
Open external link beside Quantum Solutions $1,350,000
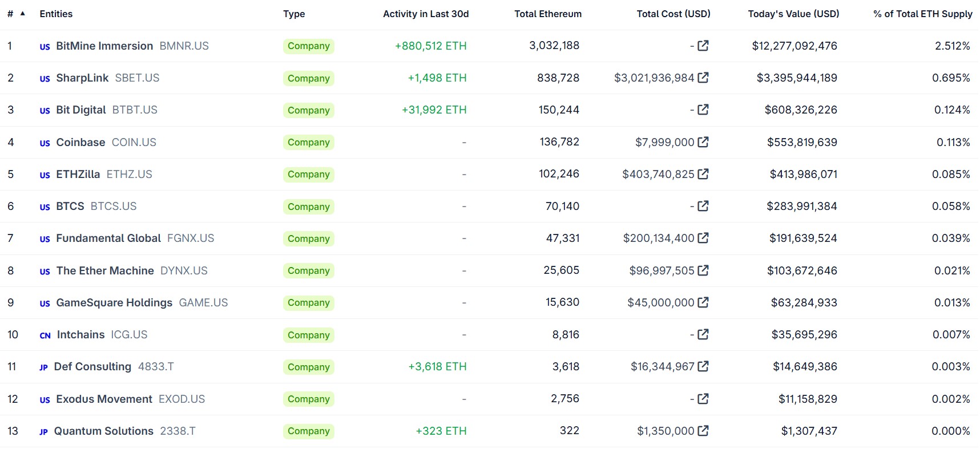click(703, 430)
